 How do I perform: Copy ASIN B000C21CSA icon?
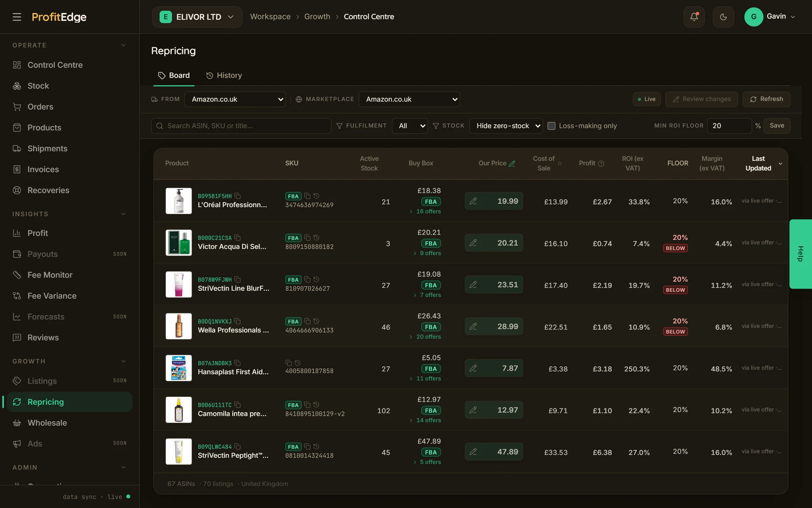pos(237,238)
